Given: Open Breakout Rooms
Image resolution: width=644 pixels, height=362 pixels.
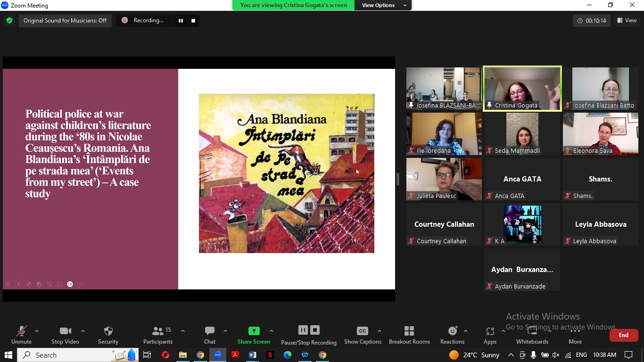Looking at the screenshot, I should pos(409,335).
